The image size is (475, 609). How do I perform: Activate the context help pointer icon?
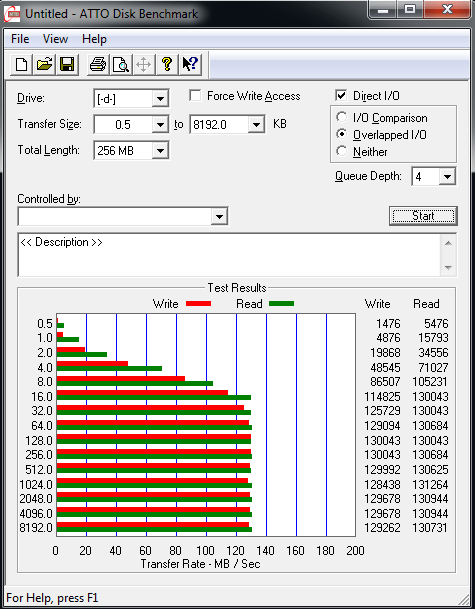(x=190, y=64)
